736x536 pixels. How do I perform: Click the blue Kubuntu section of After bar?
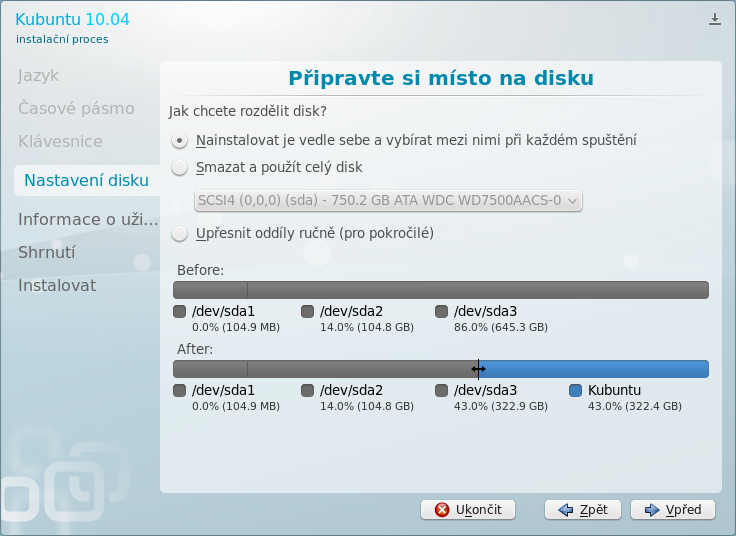(594, 369)
